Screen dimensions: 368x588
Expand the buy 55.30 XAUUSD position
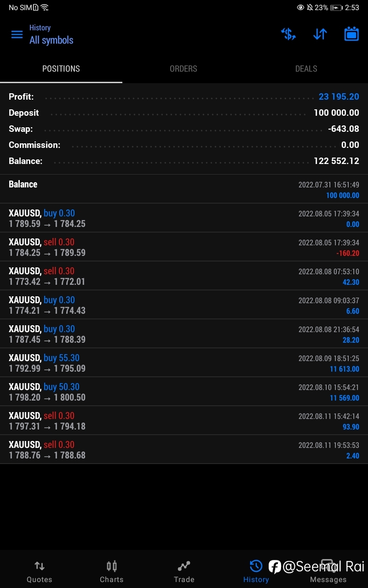tap(184, 362)
